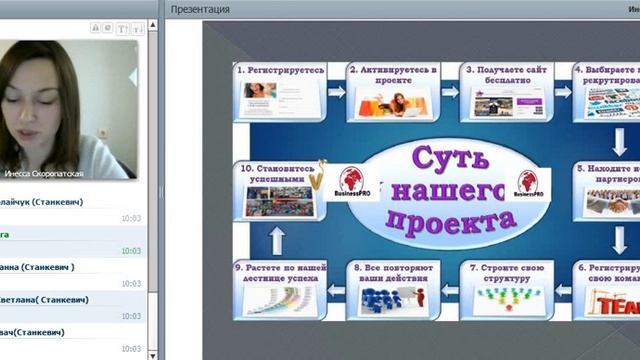Click the right BusinessPRO globe logo
Viewport: 640px width, 360px height.
coord(528,184)
